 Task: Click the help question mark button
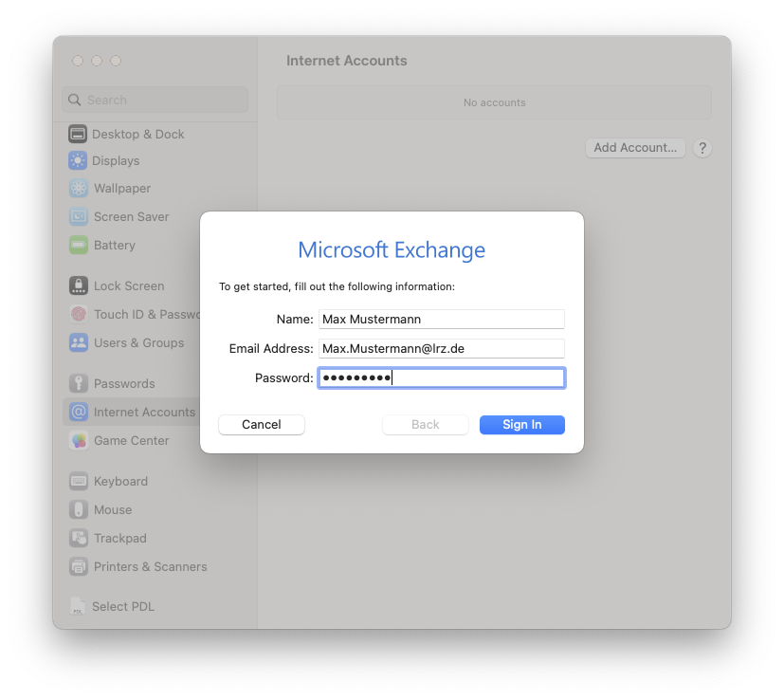tap(702, 148)
